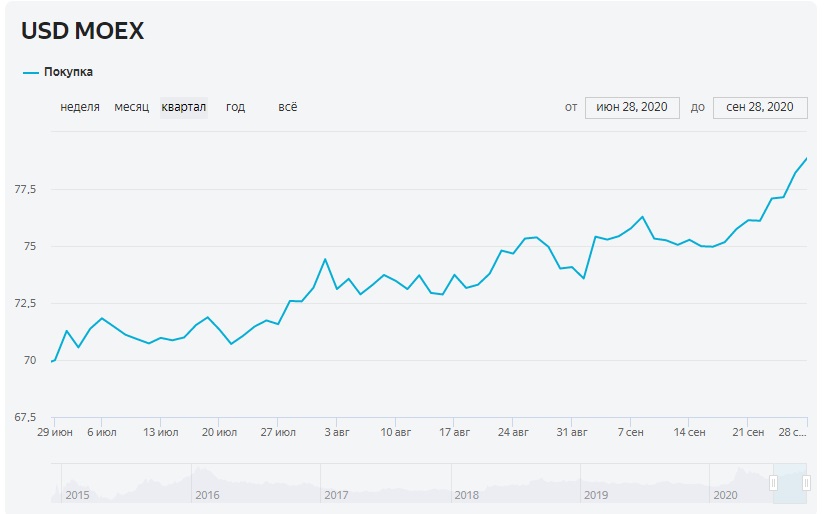This screenshot has width=828, height=514.
Task: Click the end date field сен 28, 2020
Action: click(760, 107)
